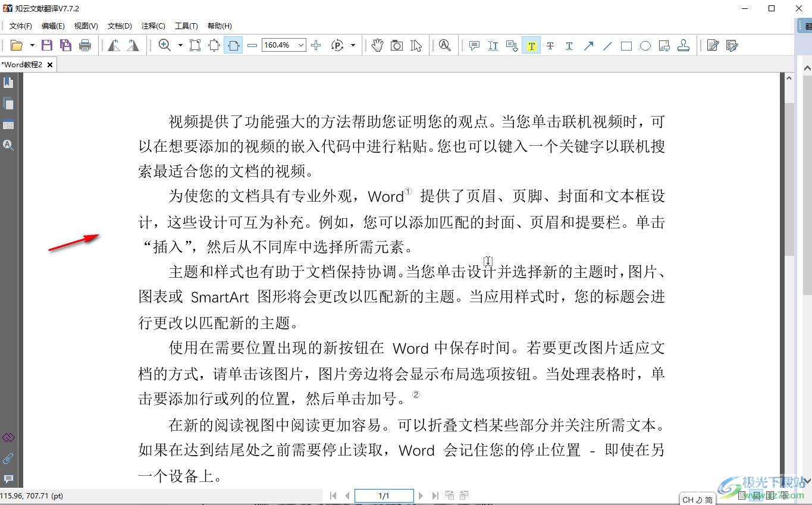
Task: Go to the first page
Action: click(x=333, y=495)
